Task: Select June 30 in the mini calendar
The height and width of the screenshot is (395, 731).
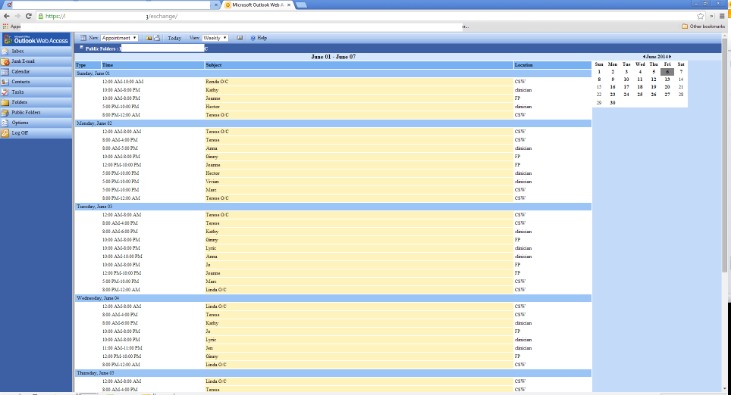Action: tap(613, 103)
